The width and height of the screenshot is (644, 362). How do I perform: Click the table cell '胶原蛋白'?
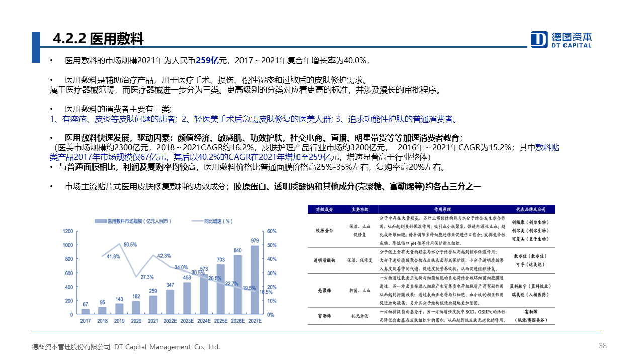325,231
